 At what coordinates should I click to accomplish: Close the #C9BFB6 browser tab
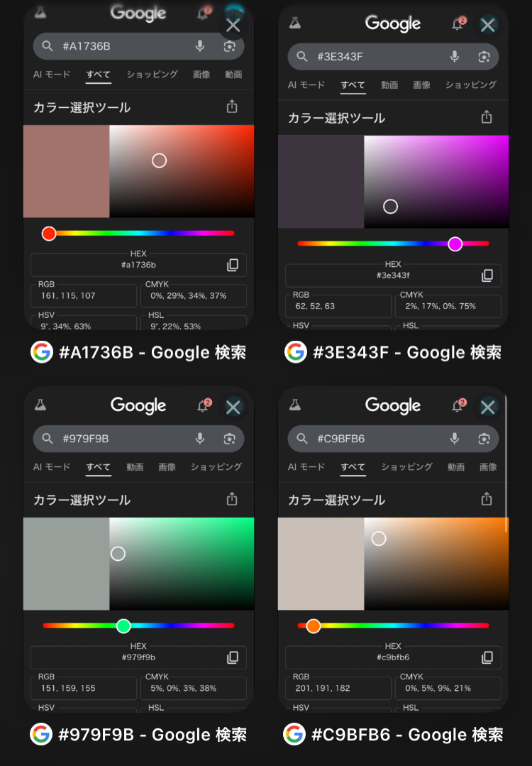click(487, 407)
